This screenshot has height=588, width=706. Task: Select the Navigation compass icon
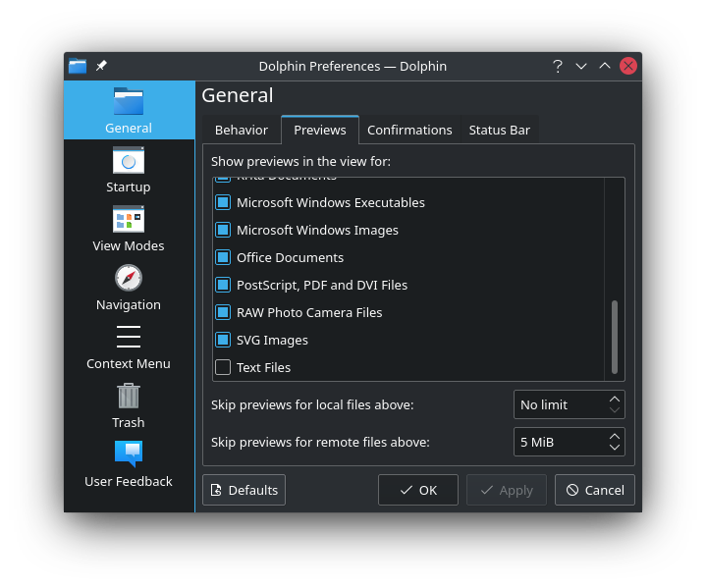[x=129, y=278]
